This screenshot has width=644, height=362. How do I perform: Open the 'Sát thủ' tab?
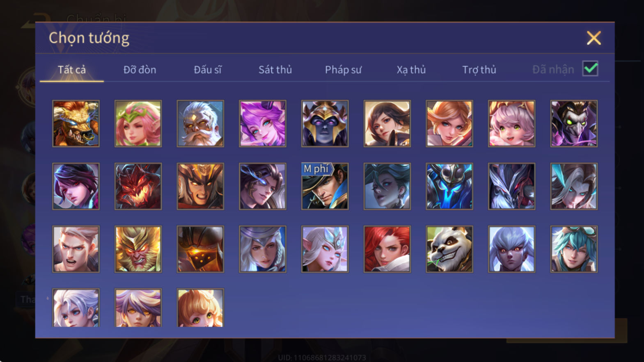click(x=275, y=70)
